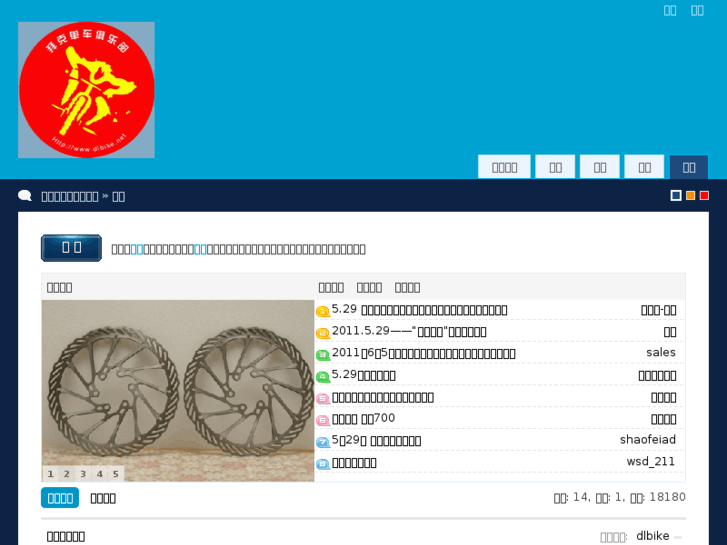
Task: Click the green rank 3 icon
Action: pos(323,355)
